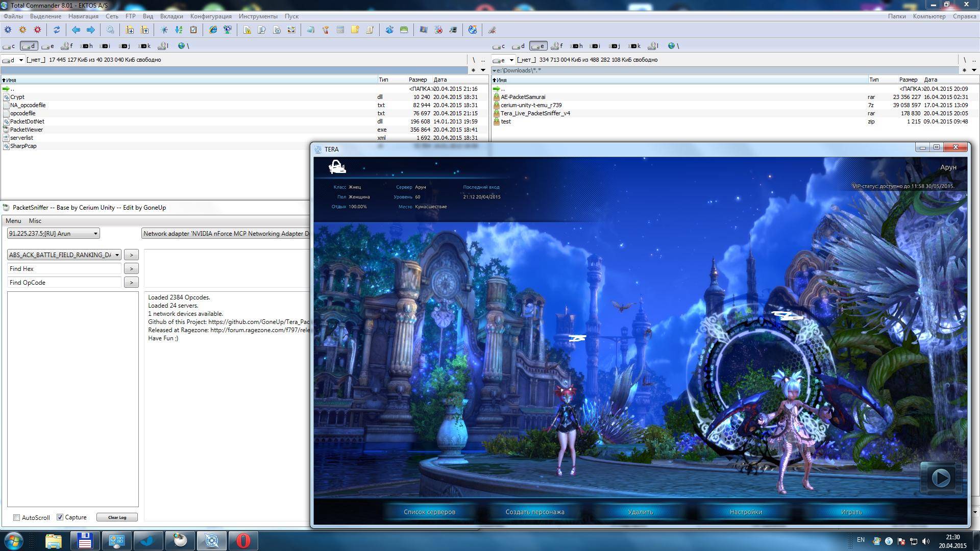Click the play arrow button in TERA scene
980x551 pixels.
point(941,478)
